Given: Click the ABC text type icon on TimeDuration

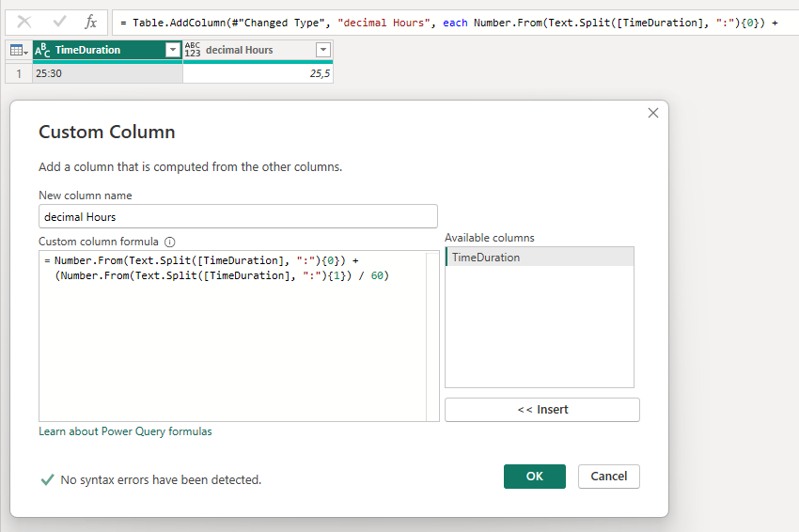Looking at the screenshot, I should (x=42, y=50).
